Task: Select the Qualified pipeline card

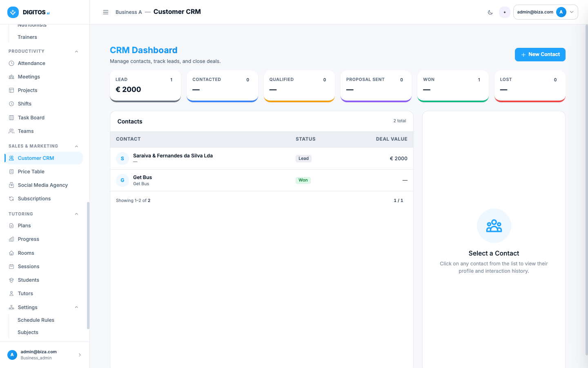Action: (x=299, y=86)
